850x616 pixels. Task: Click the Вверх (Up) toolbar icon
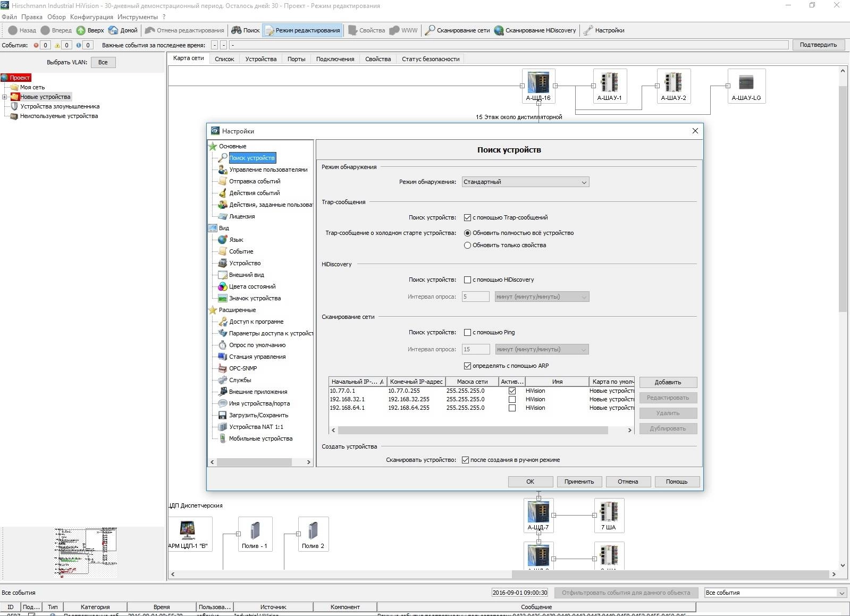point(90,30)
